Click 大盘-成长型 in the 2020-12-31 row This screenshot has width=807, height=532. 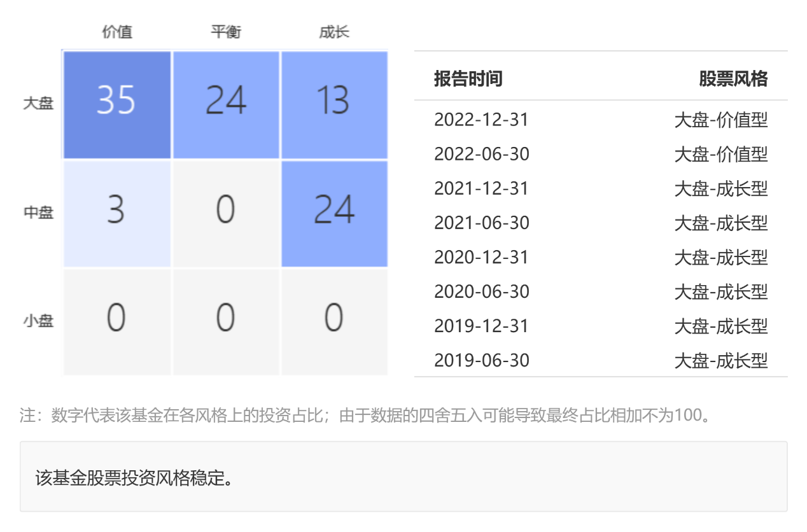coord(721,257)
